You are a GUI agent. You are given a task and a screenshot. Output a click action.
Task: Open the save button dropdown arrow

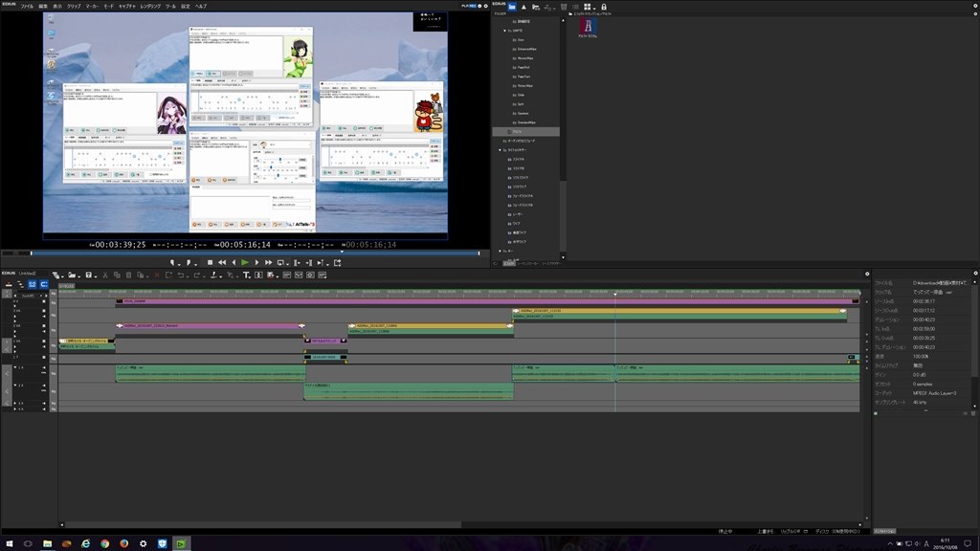click(96, 275)
